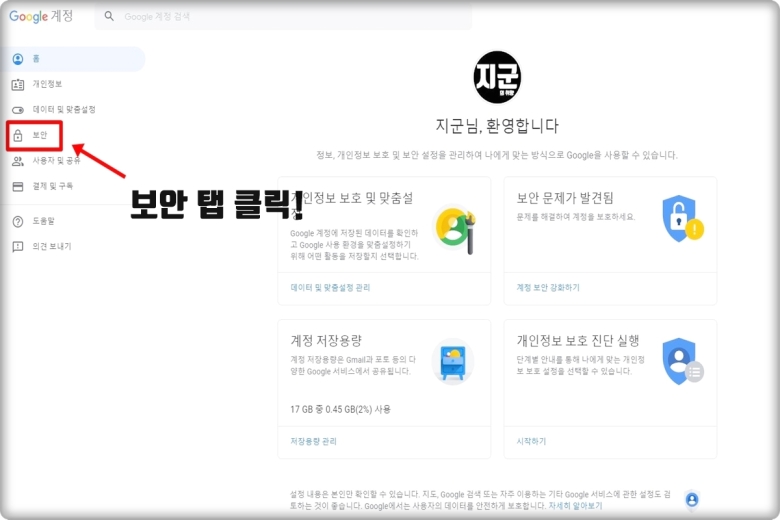Click the 데이터 및 맞춤설정 toggle icon
The image size is (780, 520).
click(18, 110)
